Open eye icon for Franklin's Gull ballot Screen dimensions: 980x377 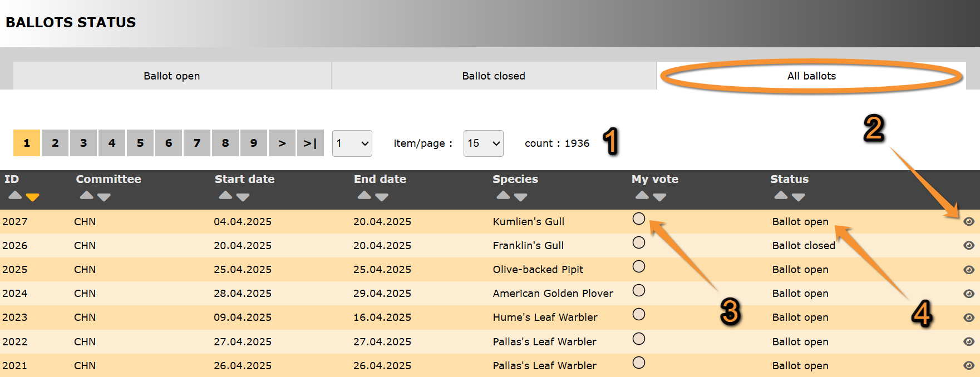pos(968,245)
